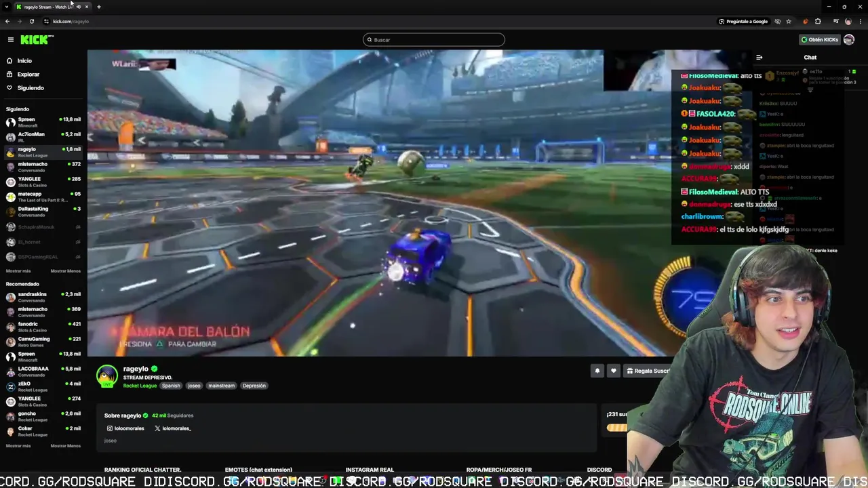This screenshot has width=868, height=488.
Task: Open fanodric recommended channel
Action: pyautogui.click(x=43, y=327)
